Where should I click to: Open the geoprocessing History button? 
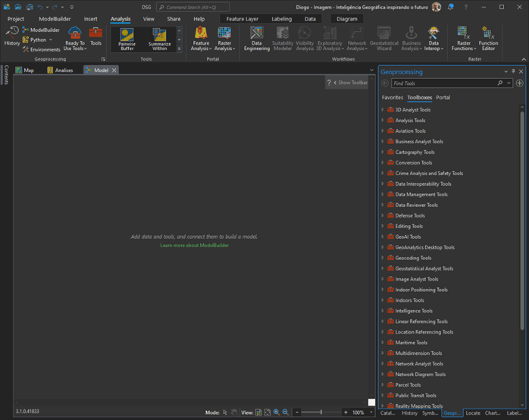tap(12, 35)
